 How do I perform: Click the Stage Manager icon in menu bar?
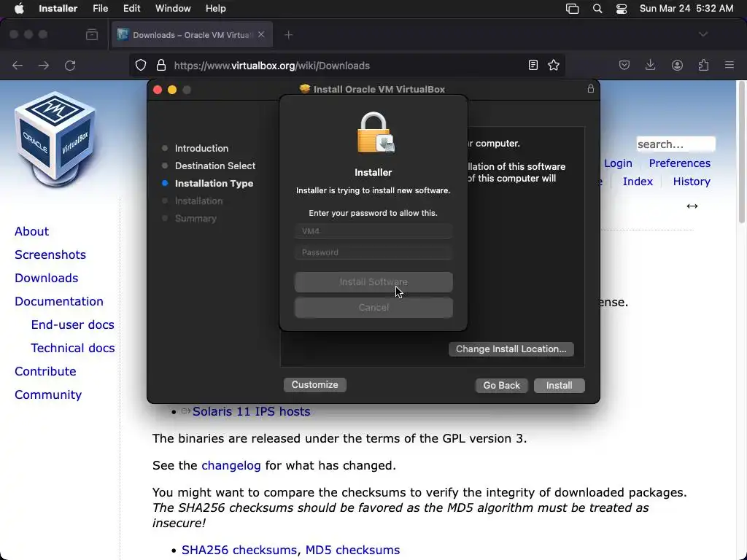pos(572,9)
